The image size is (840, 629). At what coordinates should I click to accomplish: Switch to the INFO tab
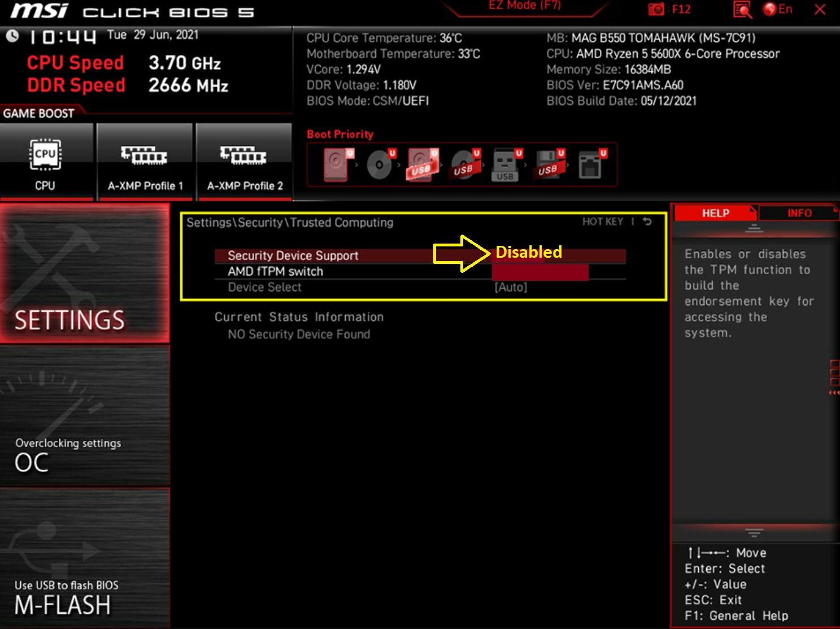point(799,213)
